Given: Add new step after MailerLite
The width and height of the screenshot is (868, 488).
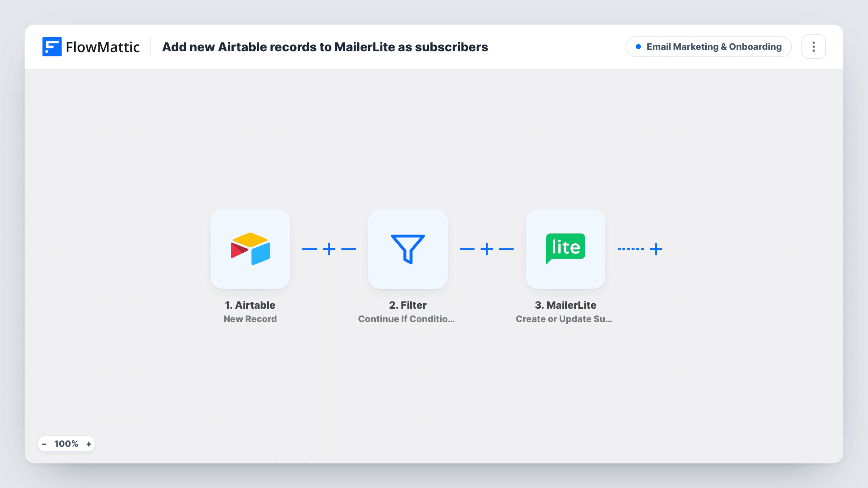Looking at the screenshot, I should [x=656, y=249].
